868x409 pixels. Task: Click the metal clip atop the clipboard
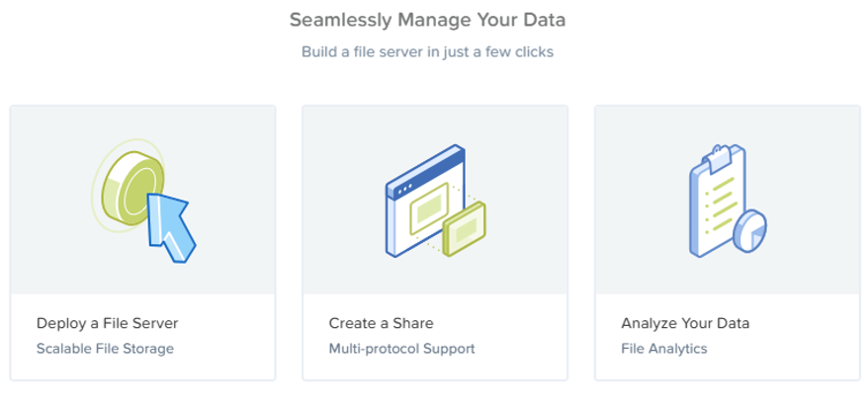pos(718,157)
